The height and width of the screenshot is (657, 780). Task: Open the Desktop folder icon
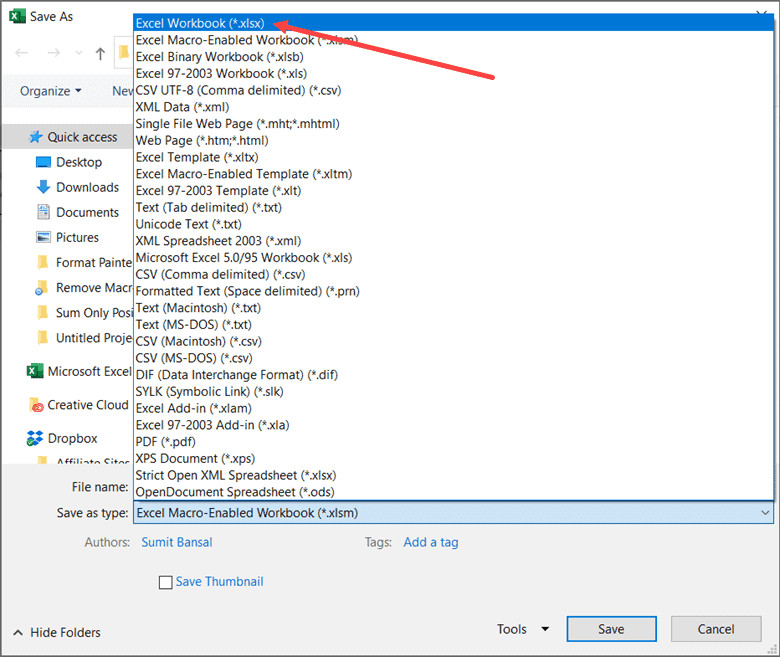43,162
